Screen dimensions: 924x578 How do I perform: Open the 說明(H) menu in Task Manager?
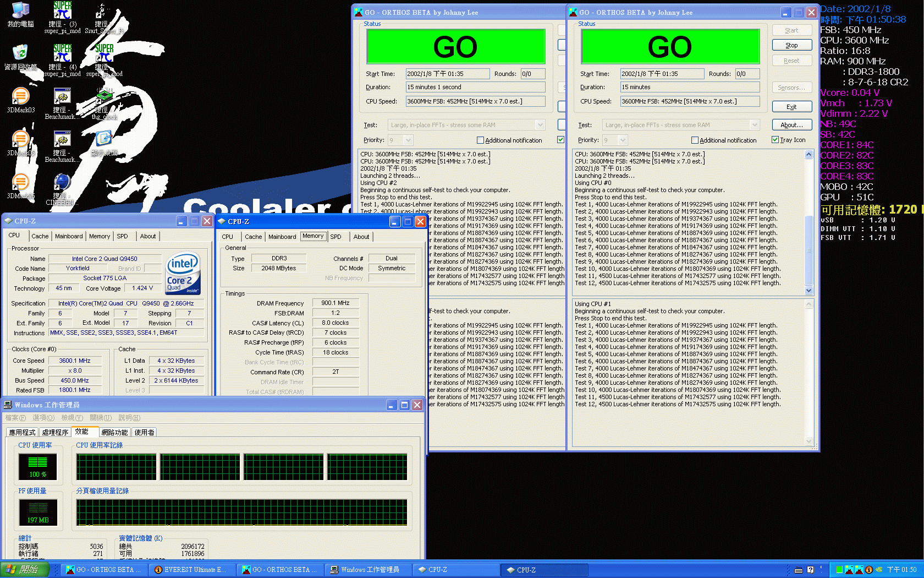coord(129,418)
